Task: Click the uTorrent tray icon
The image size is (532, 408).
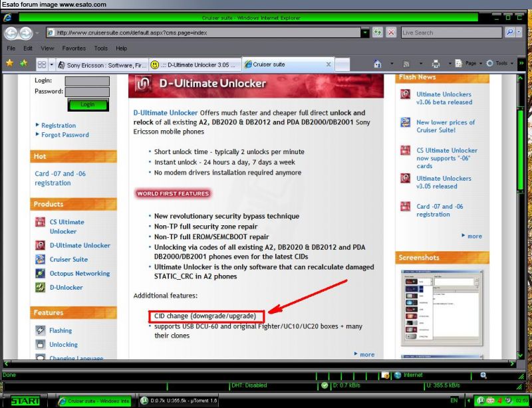Action: pos(481,401)
